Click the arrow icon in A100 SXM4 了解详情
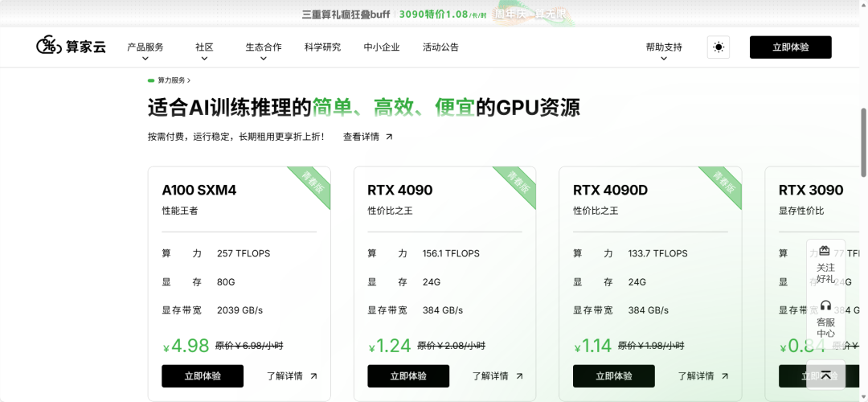Viewport: 868px width, 402px height. (314, 376)
